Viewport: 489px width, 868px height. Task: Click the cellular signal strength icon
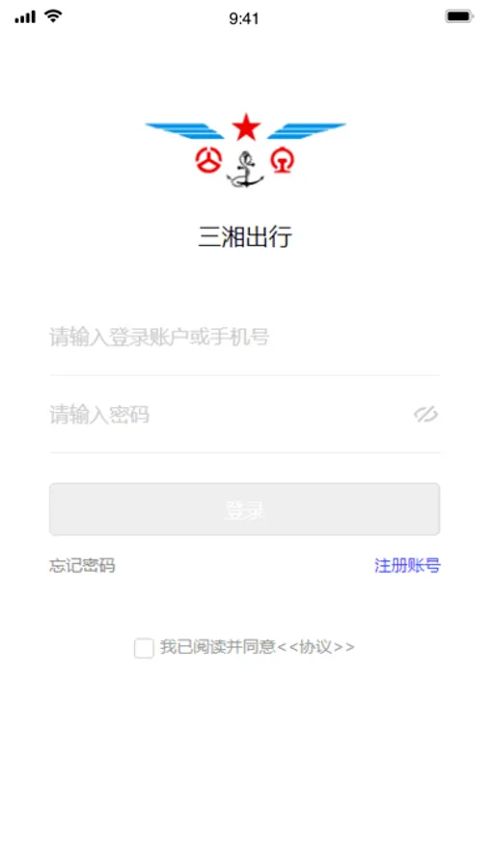pyautogui.click(x=25, y=17)
